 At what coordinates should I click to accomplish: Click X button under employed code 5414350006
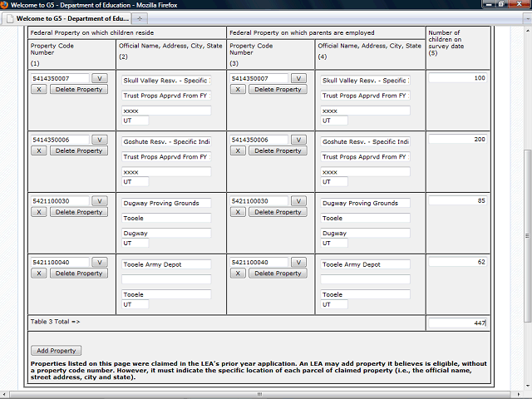coord(238,150)
